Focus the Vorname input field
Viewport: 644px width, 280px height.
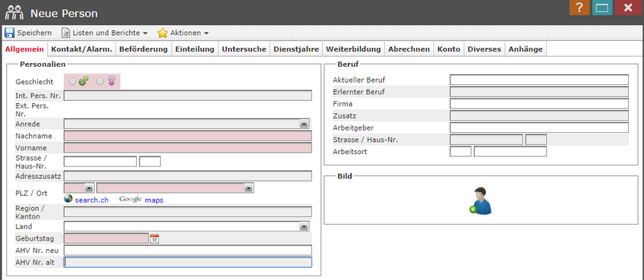tap(188, 148)
